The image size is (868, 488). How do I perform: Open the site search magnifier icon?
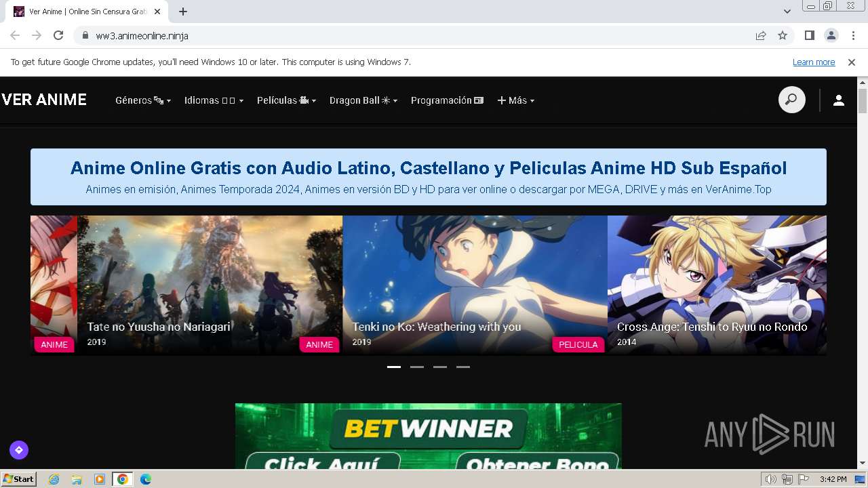click(791, 100)
